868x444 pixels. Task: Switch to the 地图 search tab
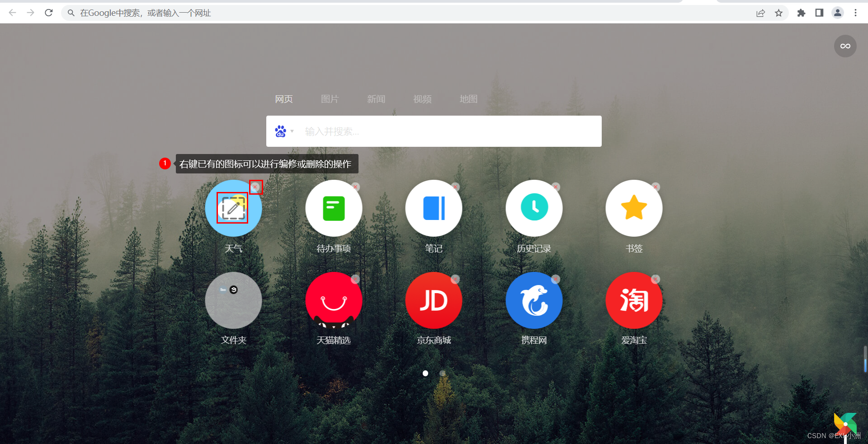pos(468,99)
